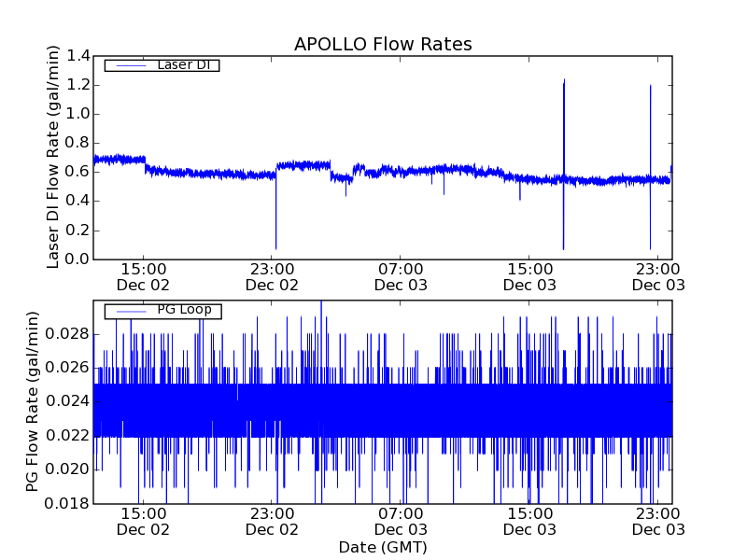Click the 'Laser DI Flow Rate (gal/min)' axis label
The image size is (747, 560).
(x=53, y=157)
